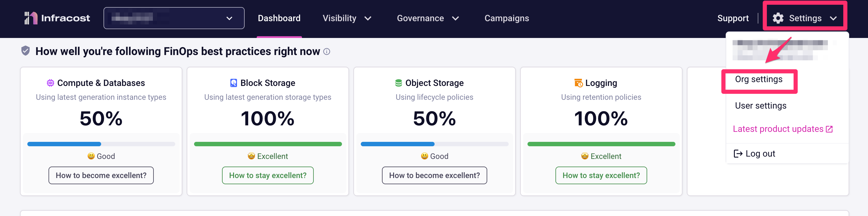The image size is (868, 216).
Task: Choose Log out from Settings menu
Action: click(755, 154)
